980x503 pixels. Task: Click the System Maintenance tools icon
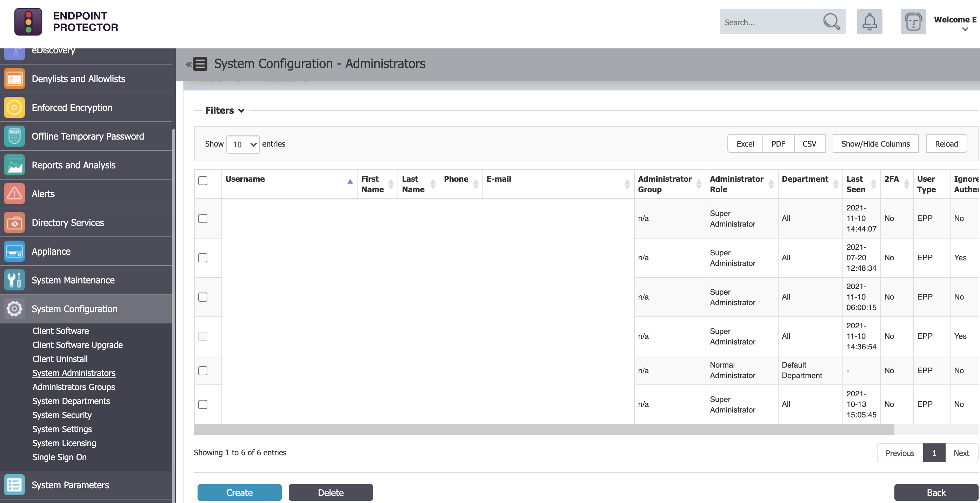(14, 280)
